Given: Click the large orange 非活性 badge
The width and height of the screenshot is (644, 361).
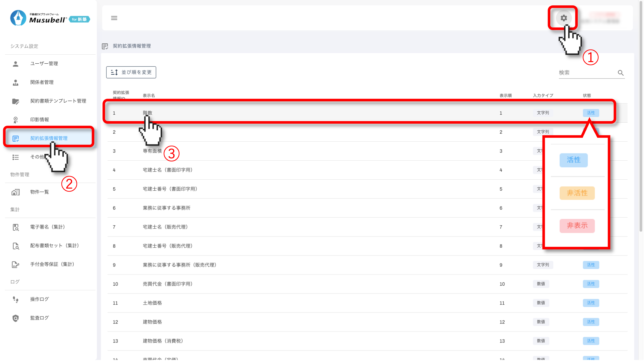Looking at the screenshot, I should click(x=577, y=193).
